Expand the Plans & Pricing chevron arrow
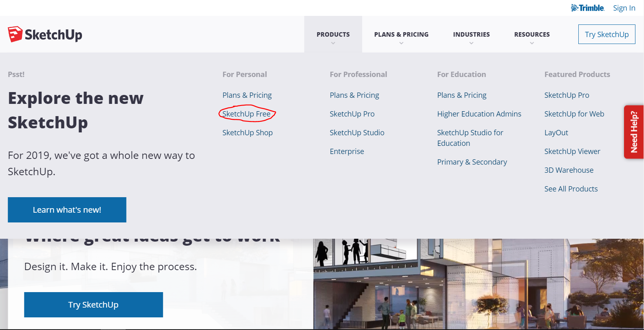644x330 pixels. coord(401,43)
